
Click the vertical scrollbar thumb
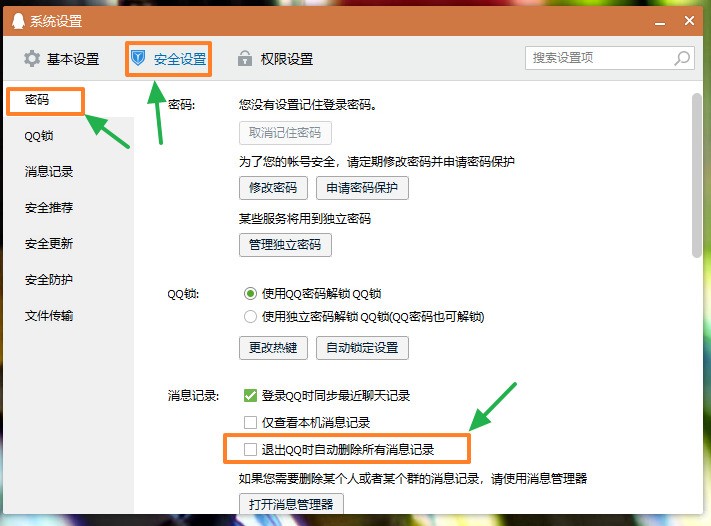(x=697, y=175)
